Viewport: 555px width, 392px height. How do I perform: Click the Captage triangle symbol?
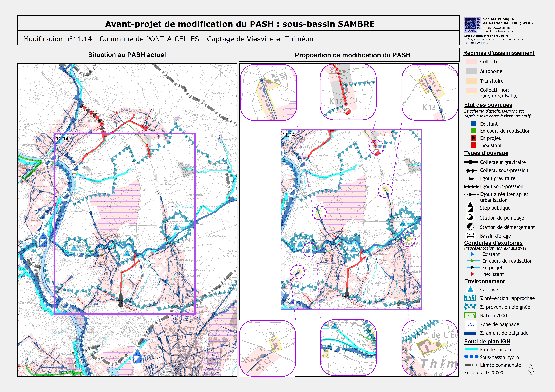[470, 289]
